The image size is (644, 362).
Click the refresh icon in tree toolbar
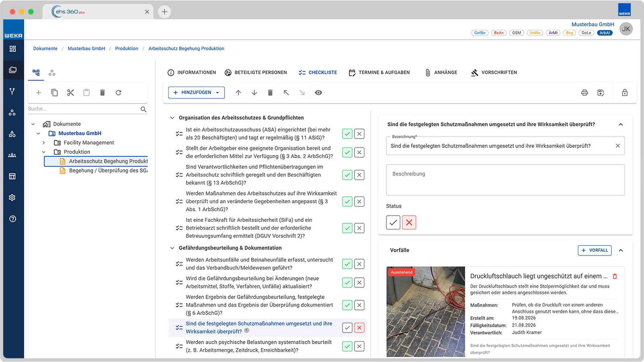coord(118,93)
